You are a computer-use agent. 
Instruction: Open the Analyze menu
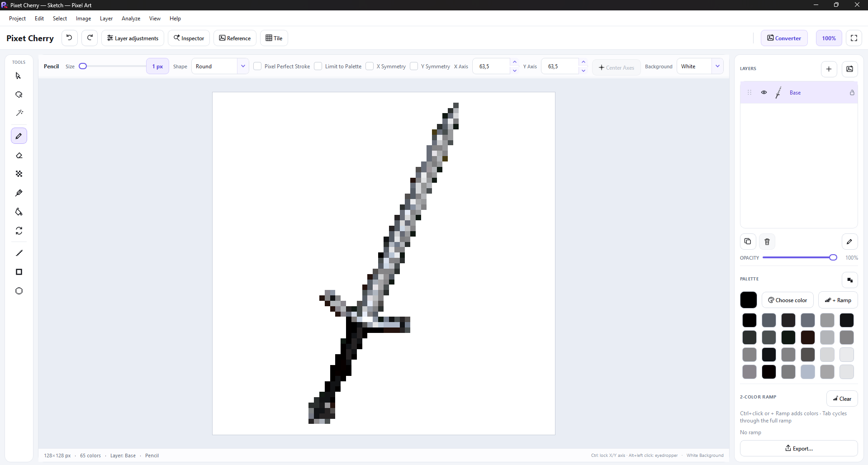(x=131, y=19)
